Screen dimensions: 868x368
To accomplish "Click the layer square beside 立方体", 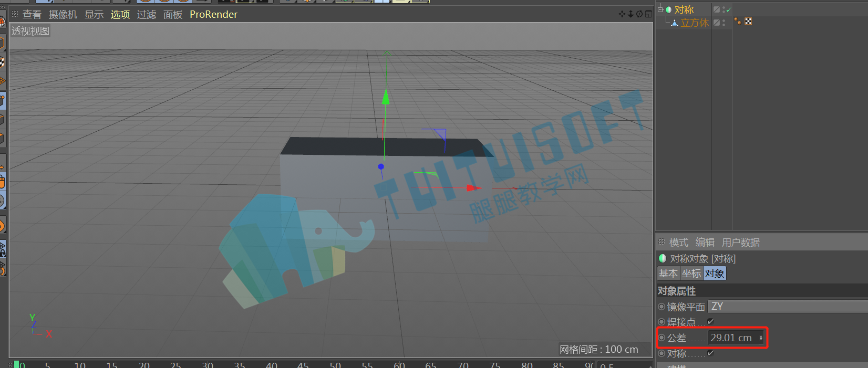I will click(x=717, y=23).
